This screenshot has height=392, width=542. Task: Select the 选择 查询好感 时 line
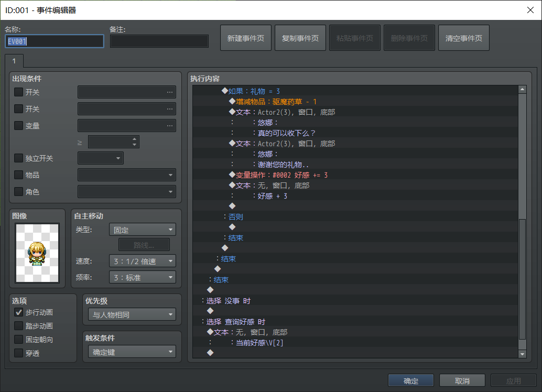[355, 322]
